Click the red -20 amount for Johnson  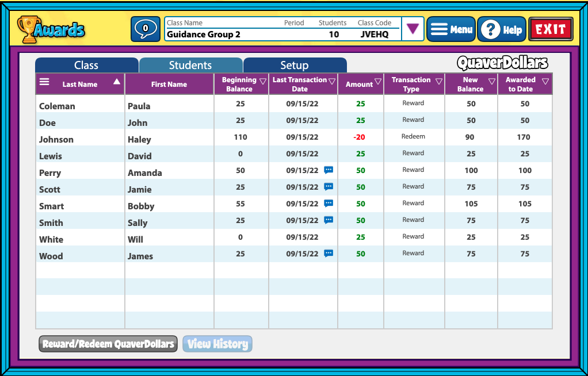[x=359, y=137]
